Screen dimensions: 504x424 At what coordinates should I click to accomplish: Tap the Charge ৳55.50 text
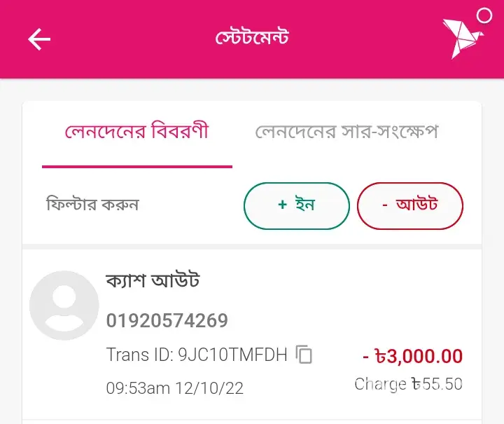pos(408,384)
